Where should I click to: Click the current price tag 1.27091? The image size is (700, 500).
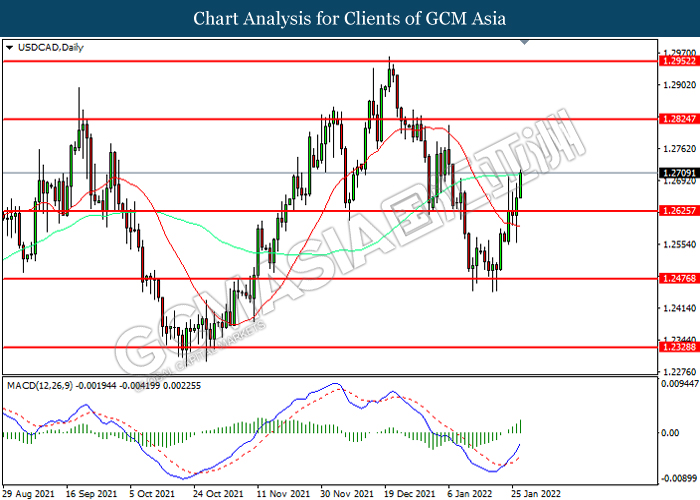(x=679, y=173)
